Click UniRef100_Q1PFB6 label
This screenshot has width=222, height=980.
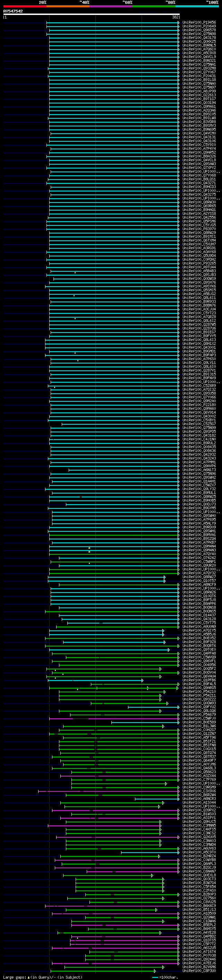coord(199,680)
